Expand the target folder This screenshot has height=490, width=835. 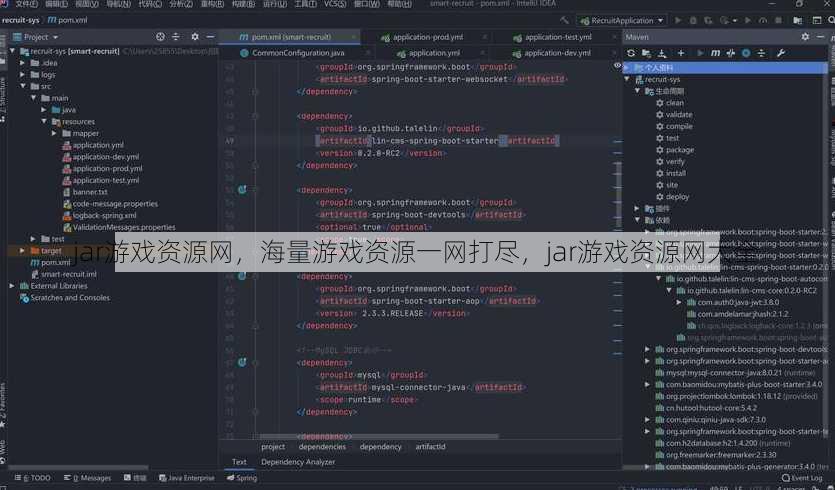click(x=22, y=250)
